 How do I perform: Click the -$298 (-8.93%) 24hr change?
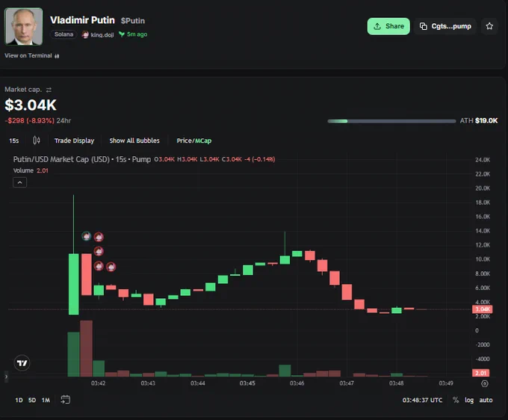37,120
